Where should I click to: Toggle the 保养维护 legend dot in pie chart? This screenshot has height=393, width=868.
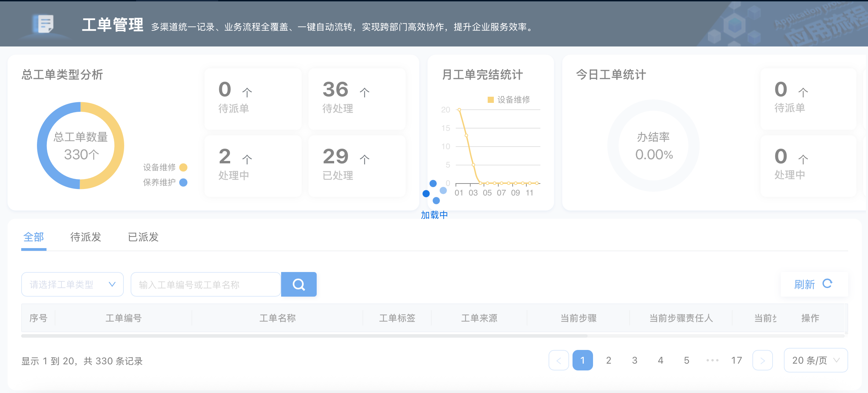(x=184, y=182)
